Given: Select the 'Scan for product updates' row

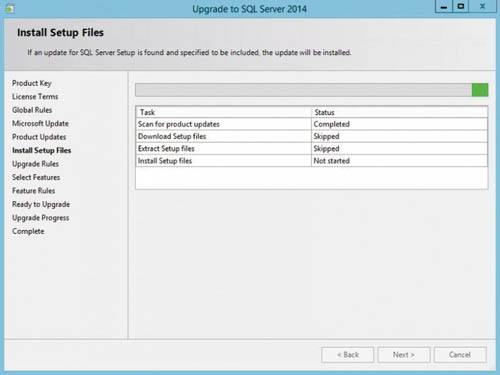Looking at the screenshot, I should [x=312, y=124].
